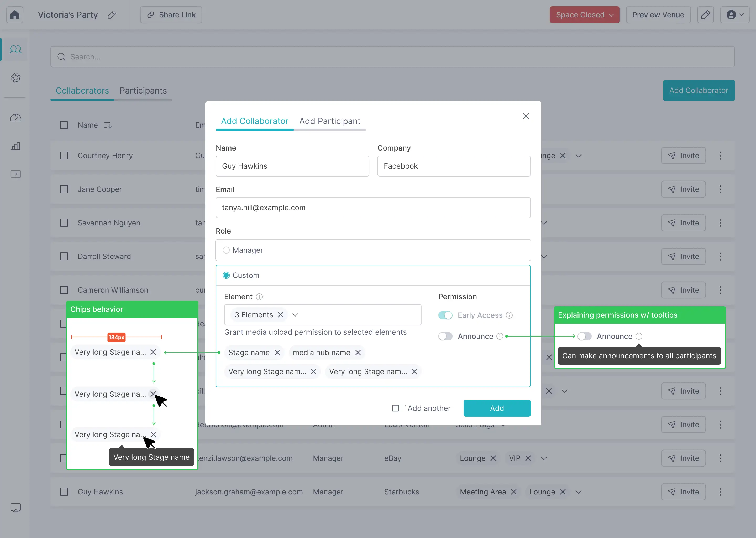
Task: Expand tags dropdown for Guy Hawkins row
Action: (578, 492)
